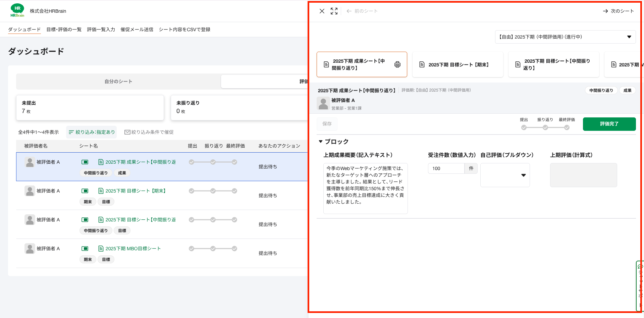The height and width of the screenshot is (318, 644).
Task: Click the envelope icon for 絞り込み条件で催促
Action: (x=127, y=132)
